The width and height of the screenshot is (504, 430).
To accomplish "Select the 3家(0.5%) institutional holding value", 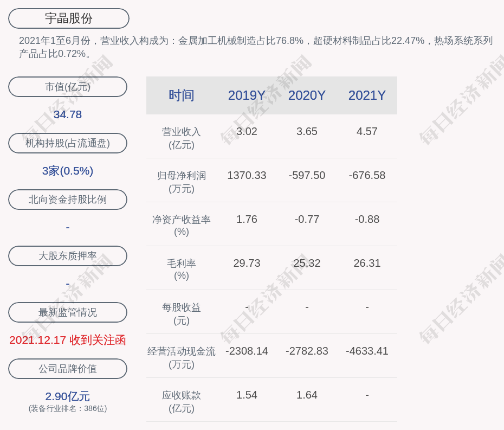I will coord(68,171).
